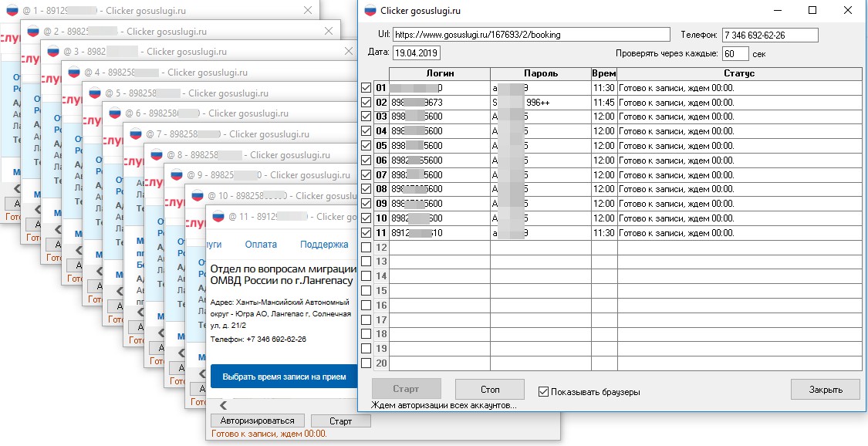Click the back arrow in browser window 11

[x=223, y=406]
